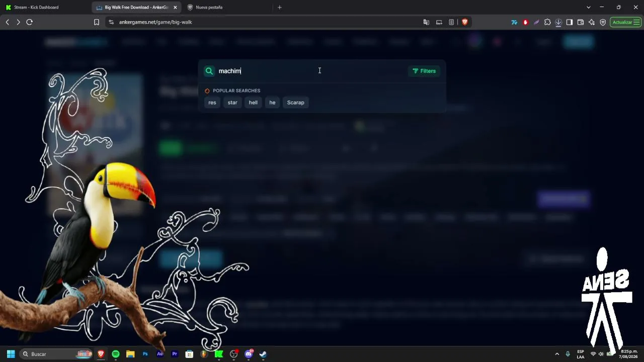Click the ankergames.net address bar
644x362 pixels.
[262, 22]
